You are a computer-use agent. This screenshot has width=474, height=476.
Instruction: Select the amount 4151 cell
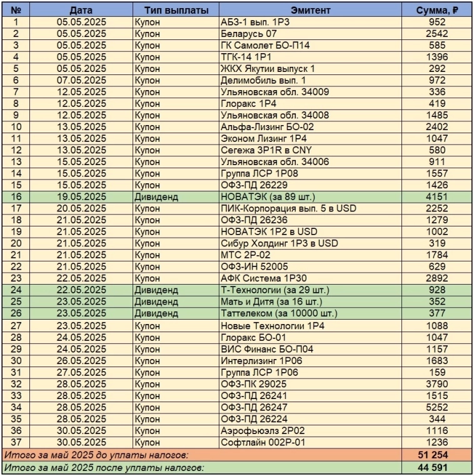pyautogui.click(x=437, y=197)
